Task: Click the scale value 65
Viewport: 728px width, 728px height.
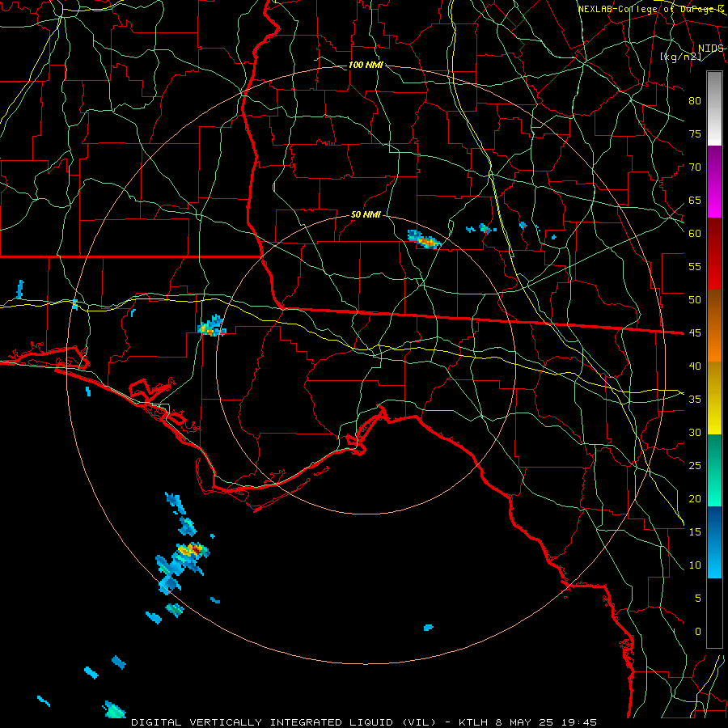Action: pyautogui.click(x=695, y=201)
